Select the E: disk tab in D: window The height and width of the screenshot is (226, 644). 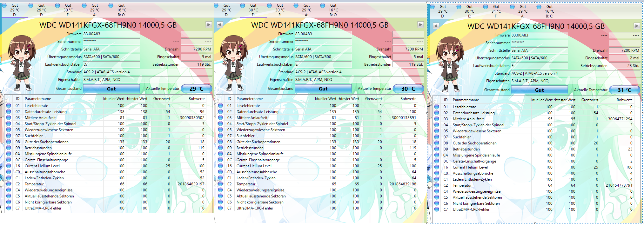point(41,10)
